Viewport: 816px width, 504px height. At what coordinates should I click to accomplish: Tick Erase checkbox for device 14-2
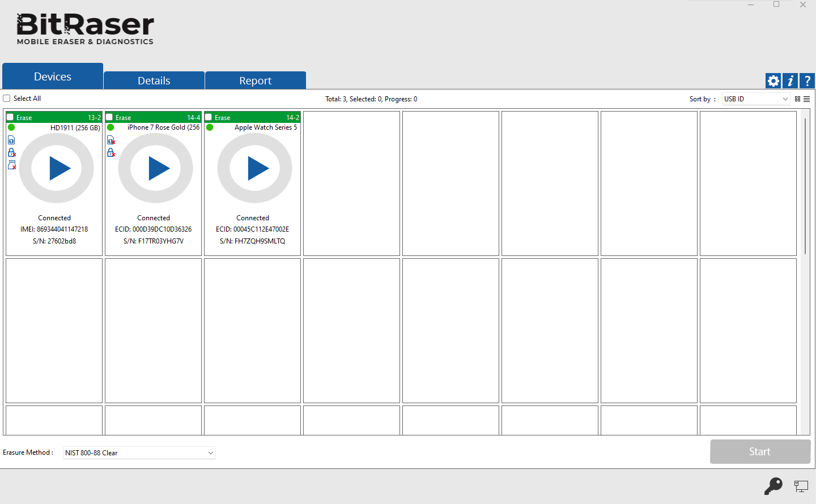(x=209, y=117)
